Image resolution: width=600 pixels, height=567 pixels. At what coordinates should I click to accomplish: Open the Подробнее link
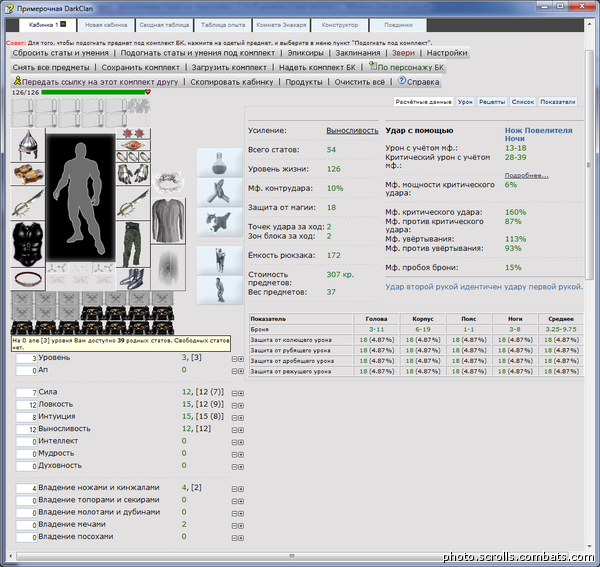pyautogui.click(x=526, y=175)
